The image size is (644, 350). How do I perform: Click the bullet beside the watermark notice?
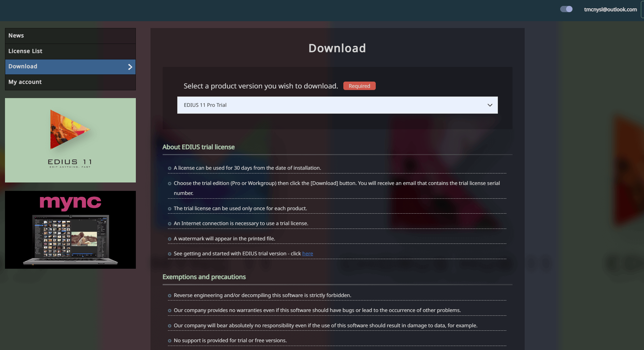click(169, 239)
